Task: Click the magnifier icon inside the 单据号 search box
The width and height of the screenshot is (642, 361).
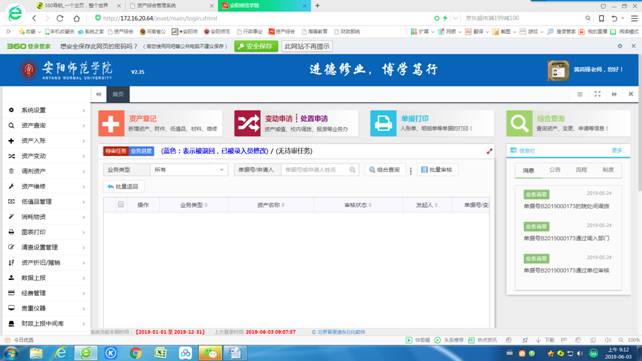Action: point(352,169)
